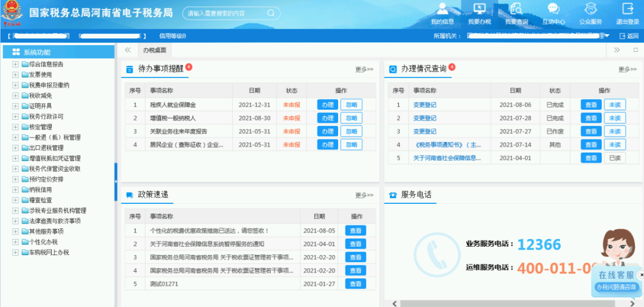
Task: Expand 税费申报及缴纳 tree node
Action: (15, 85)
